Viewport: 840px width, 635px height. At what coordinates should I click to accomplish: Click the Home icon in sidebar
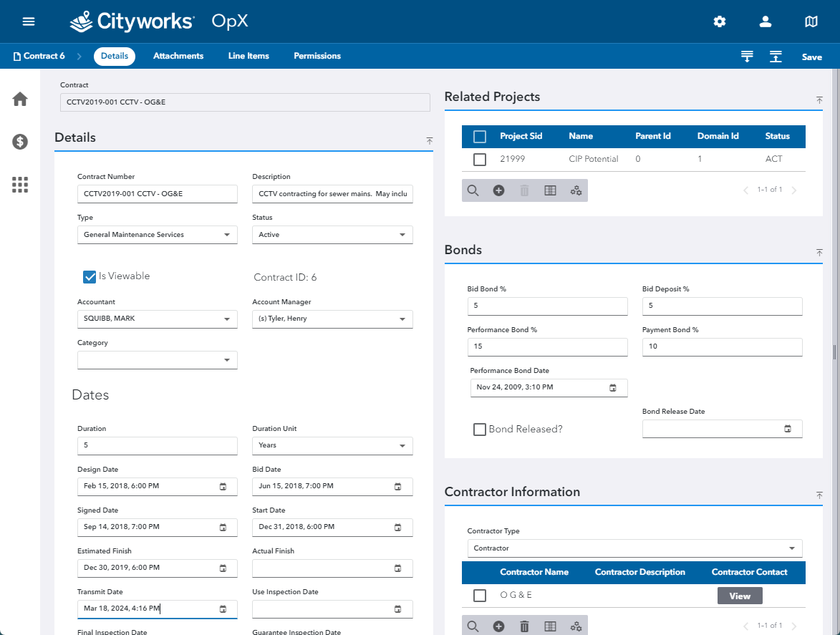(20, 99)
